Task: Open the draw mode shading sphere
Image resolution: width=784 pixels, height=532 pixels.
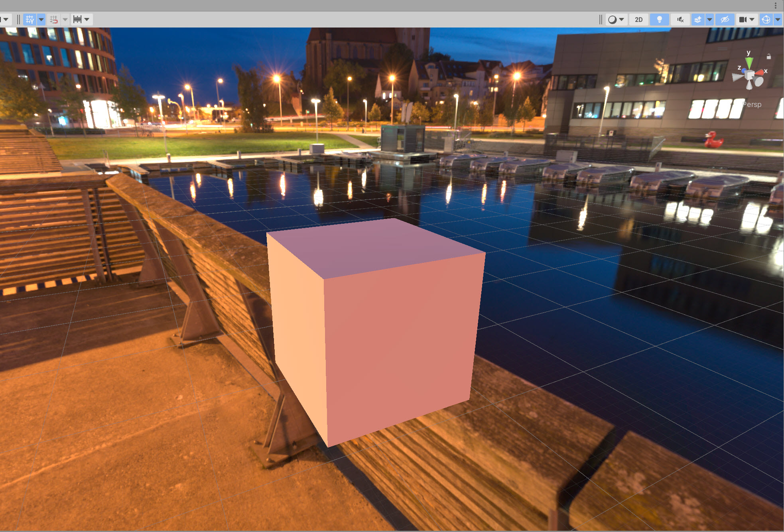Action: 612,20
